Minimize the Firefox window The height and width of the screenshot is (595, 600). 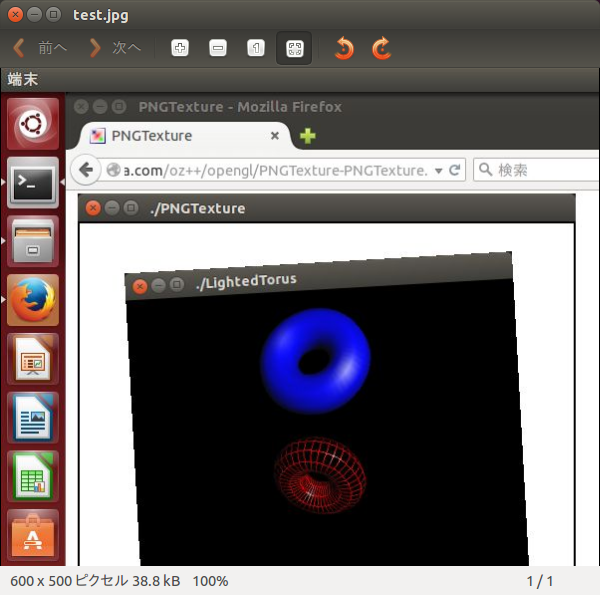click(100, 107)
